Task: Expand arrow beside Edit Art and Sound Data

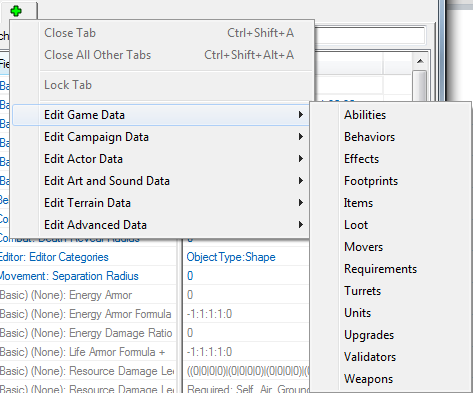Action: coord(301,181)
